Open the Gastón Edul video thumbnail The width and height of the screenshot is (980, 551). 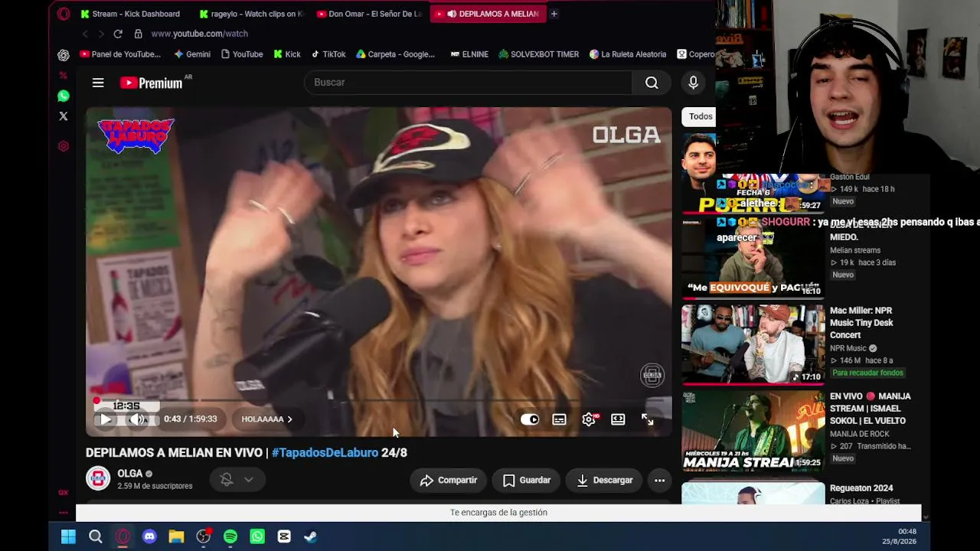(753, 173)
